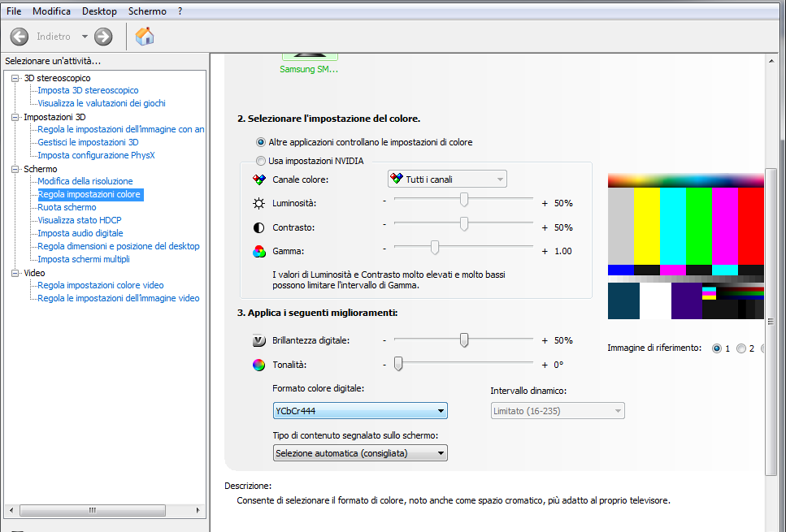The width and height of the screenshot is (786, 532).
Task: Open the Modifica menu
Action: [51, 11]
